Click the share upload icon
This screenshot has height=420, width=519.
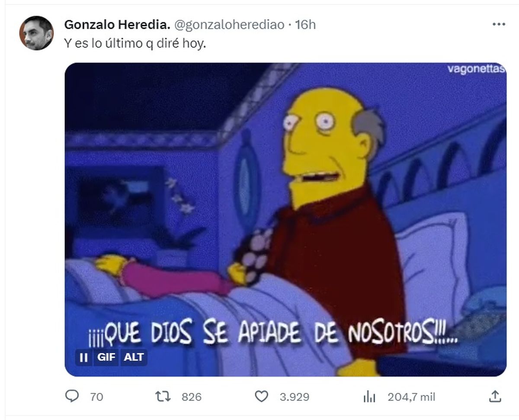[496, 396]
